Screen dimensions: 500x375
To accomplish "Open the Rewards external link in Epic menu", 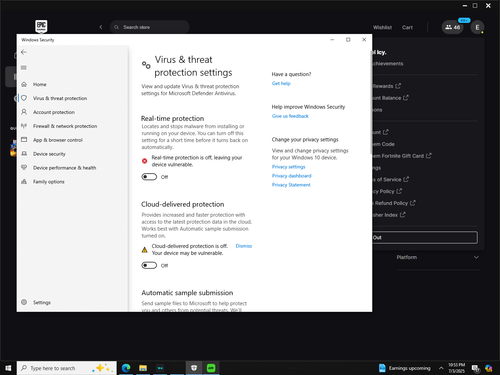I will (x=387, y=86).
